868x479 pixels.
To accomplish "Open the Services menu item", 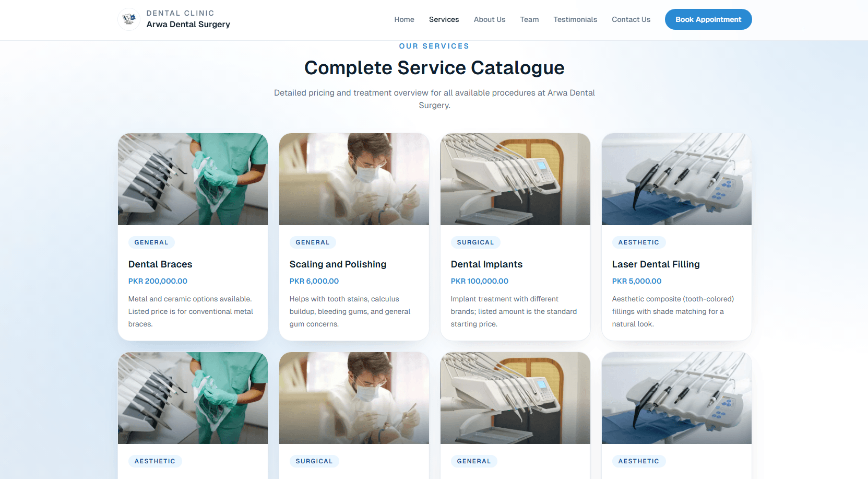I will pyautogui.click(x=444, y=19).
